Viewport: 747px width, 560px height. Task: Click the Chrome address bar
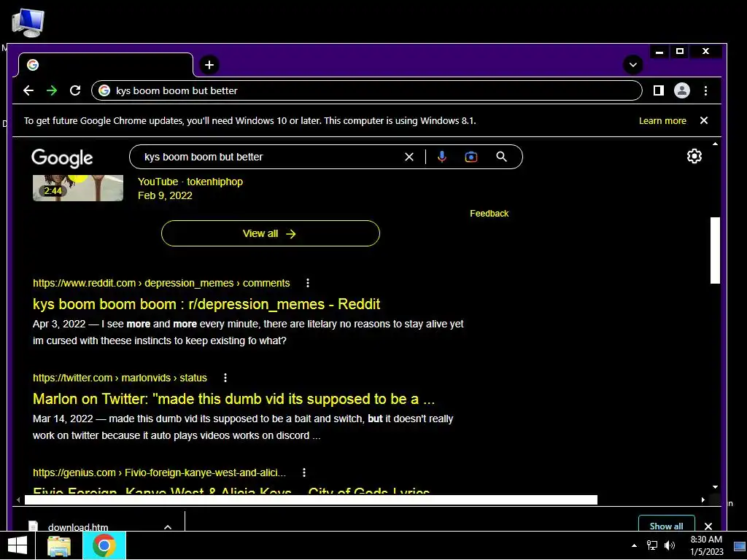(366, 90)
